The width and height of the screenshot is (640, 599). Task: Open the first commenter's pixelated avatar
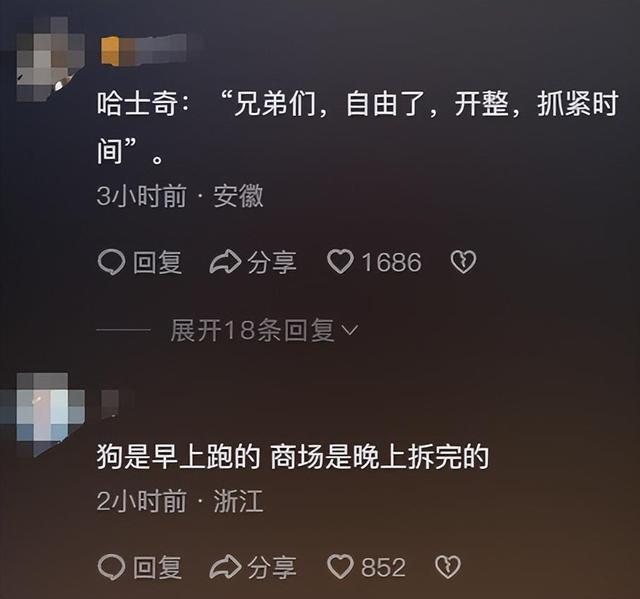[x=49, y=58]
